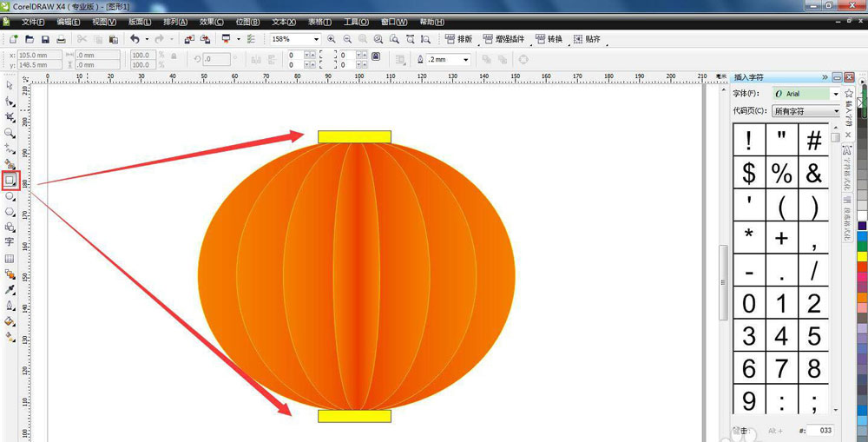Click the Undo arrow icon
The width and height of the screenshot is (868, 442).
coord(135,39)
